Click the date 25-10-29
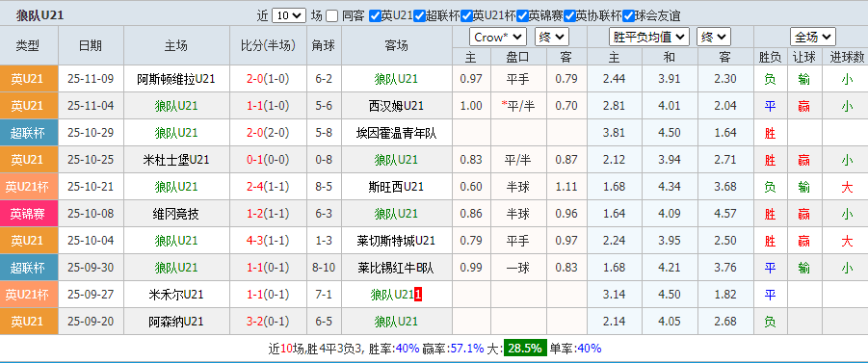This screenshot has height=363, width=868. coord(91,133)
